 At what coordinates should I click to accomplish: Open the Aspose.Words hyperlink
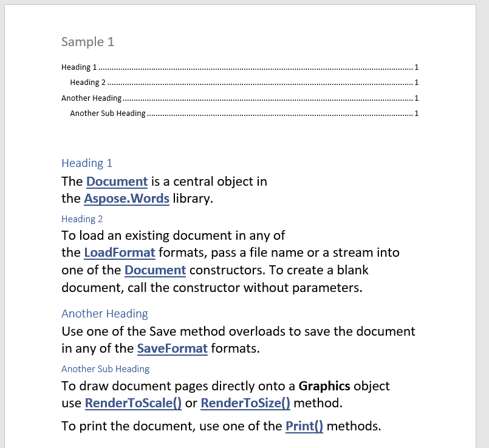coord(126,199)
